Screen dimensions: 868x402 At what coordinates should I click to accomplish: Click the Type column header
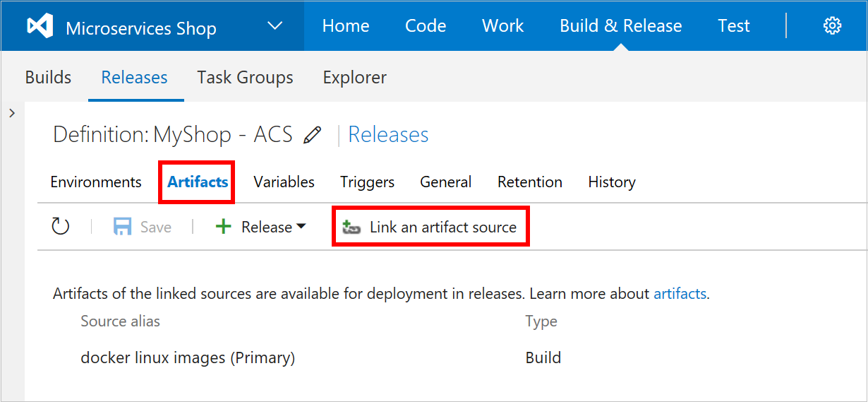(541, 321)
